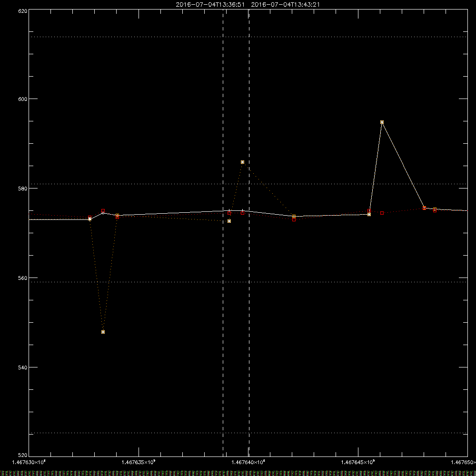
Task: Click the right dashed vertical time line
Action: pos(249,233)
